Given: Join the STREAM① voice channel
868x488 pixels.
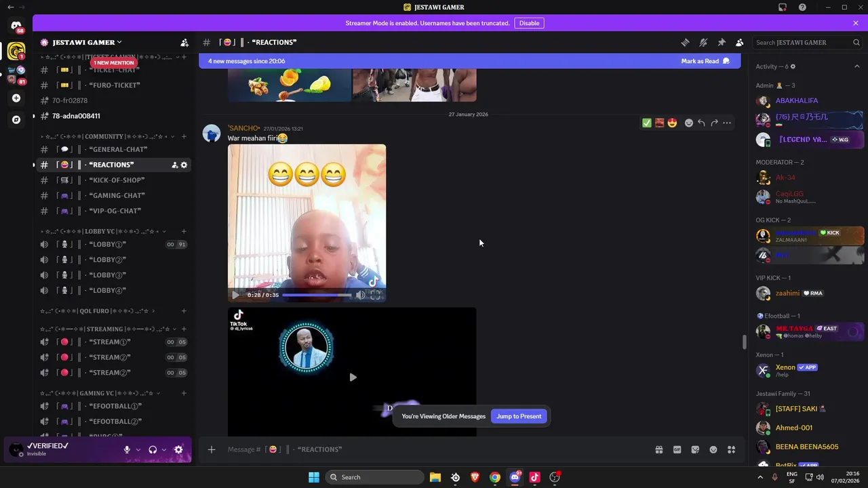Looking at the screenshot, I should tap(113, 342).
